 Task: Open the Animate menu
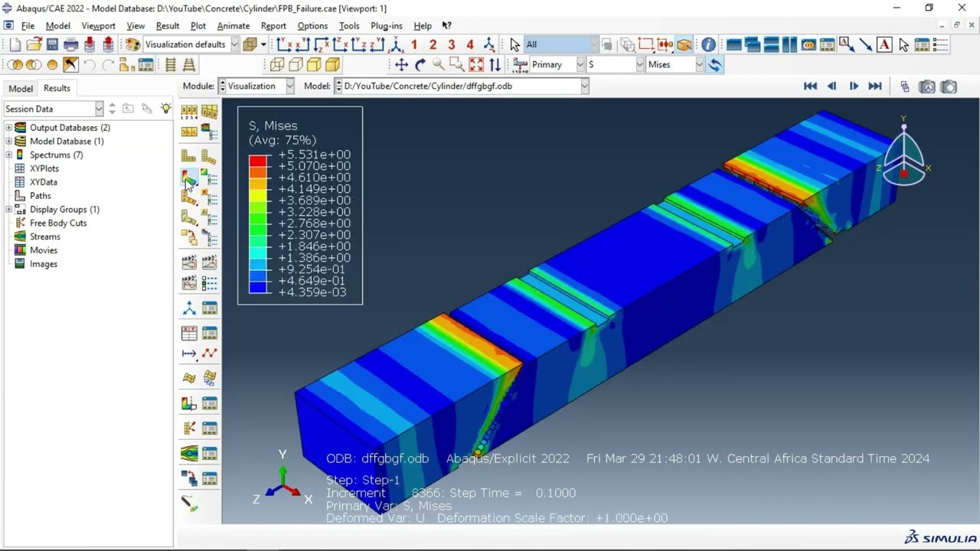tap(234, 25)
